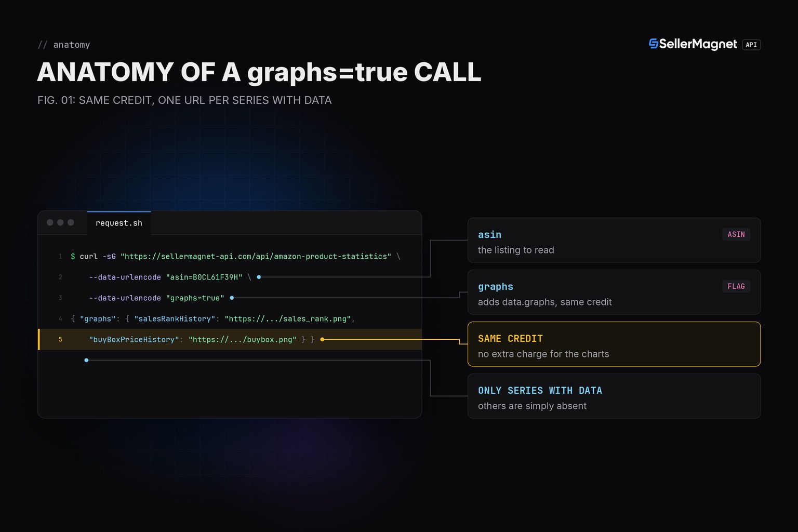This screenshot has width=798, height=532.
Task: Click the buybox.png URL string
Action: 243,339
